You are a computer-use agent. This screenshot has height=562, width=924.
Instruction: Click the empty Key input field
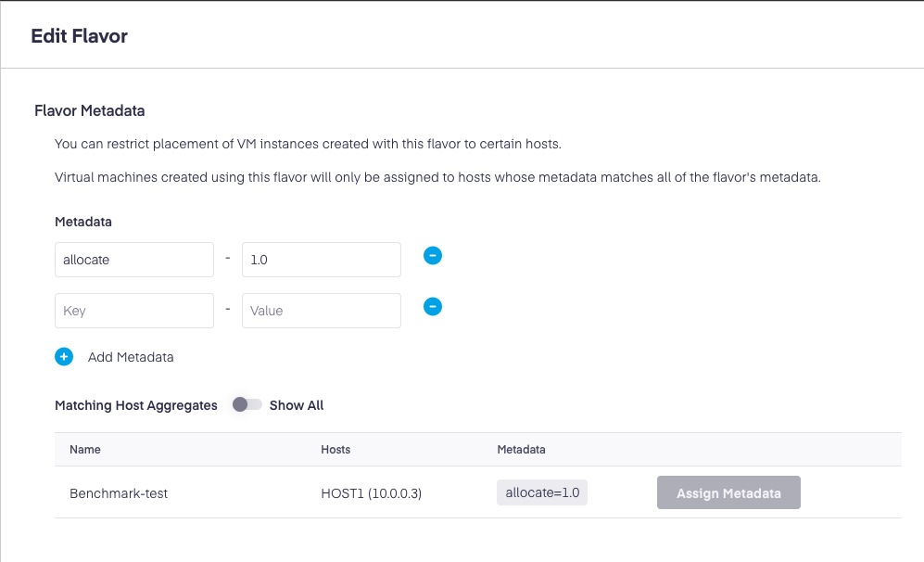click(134, 311)
